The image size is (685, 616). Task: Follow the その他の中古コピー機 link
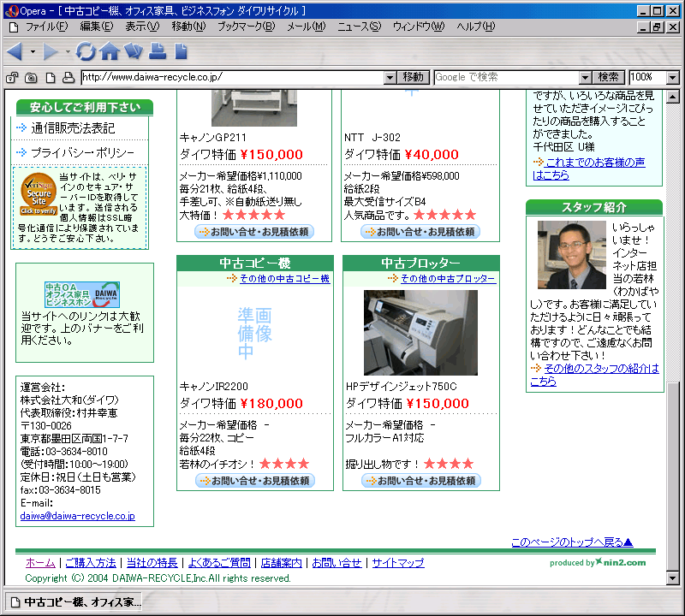[x=285, y=279]
